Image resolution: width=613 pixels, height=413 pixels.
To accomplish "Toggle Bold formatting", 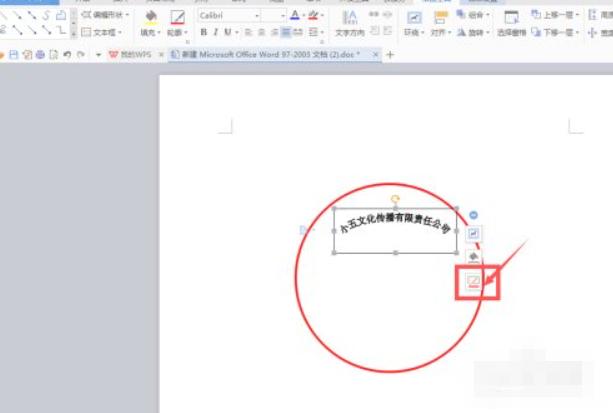I will pyautogui.click(x=203, y=33).
